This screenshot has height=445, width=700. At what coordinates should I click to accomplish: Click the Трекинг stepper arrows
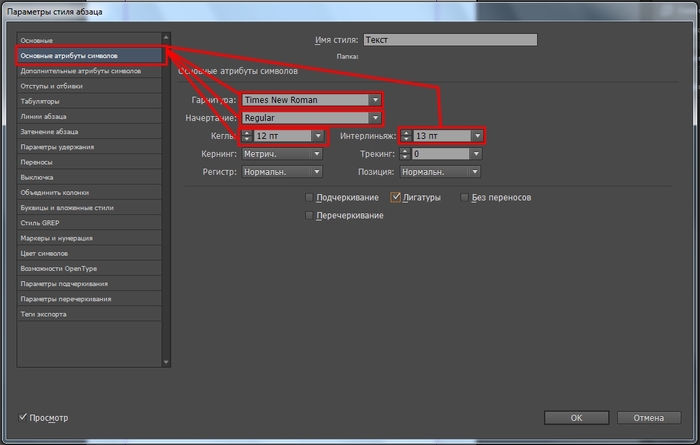407,154
